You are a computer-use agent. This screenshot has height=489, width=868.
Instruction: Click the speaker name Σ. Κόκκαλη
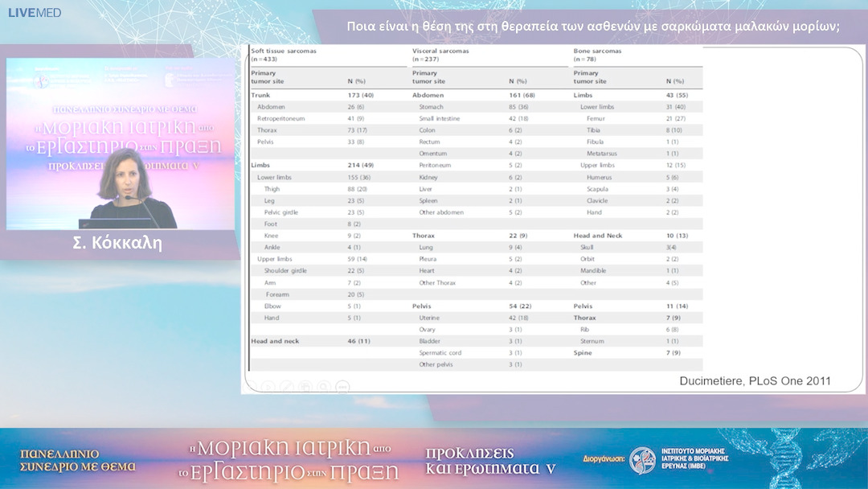(117, 243)
